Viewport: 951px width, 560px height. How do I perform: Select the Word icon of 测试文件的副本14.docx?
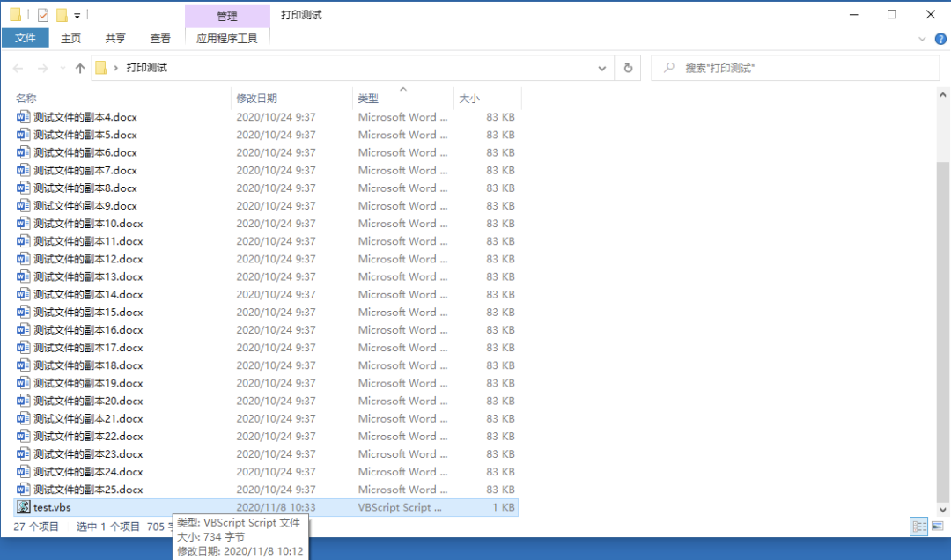[x=23, y=294]
